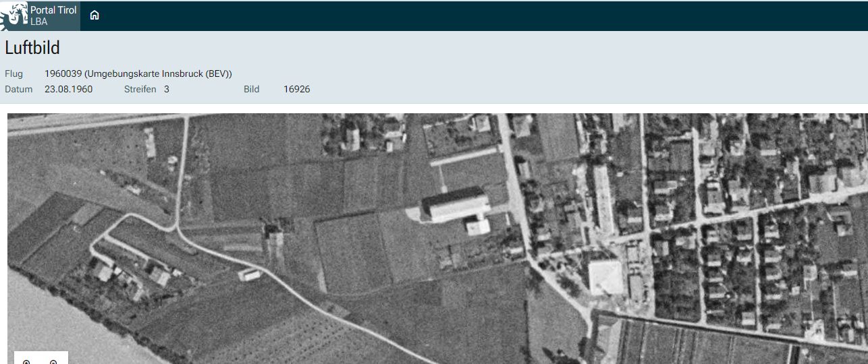Click the Bild label
Viewport: 868px width, 364px height.
[x=251, y=89]
